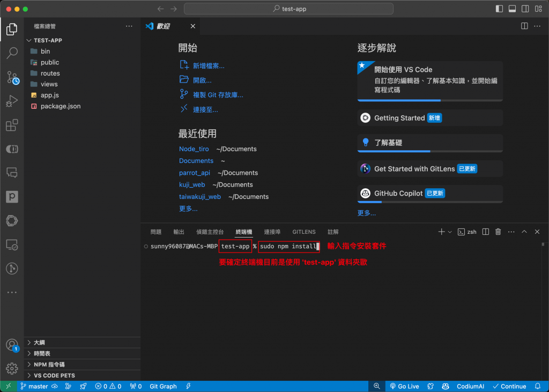Open the Explorer view in the activity bar
This screenshot has height=392, width=549.
point(12,29)
